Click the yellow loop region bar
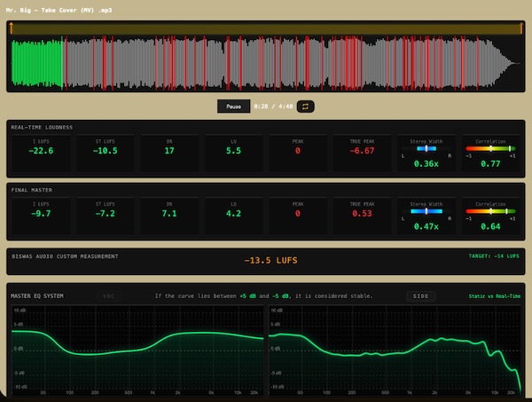This screenshot has width=532, height=402. tap(266, 28)
